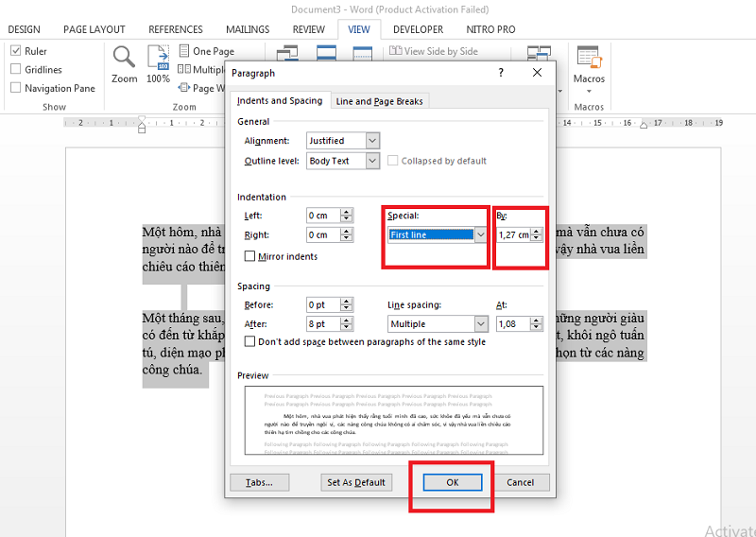Decrease By indent value down arrow
This screenshot has height=537, width=756.
coord(536,238)
